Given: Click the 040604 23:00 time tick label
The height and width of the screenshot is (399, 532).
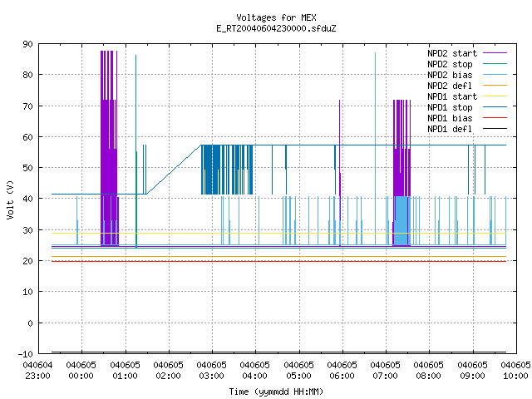Looking at the screenshot, I should tap(37, 371).
